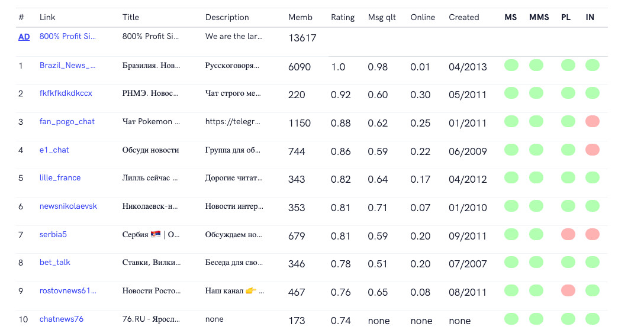Sort by the Created column header

click(x=463, y=17)
